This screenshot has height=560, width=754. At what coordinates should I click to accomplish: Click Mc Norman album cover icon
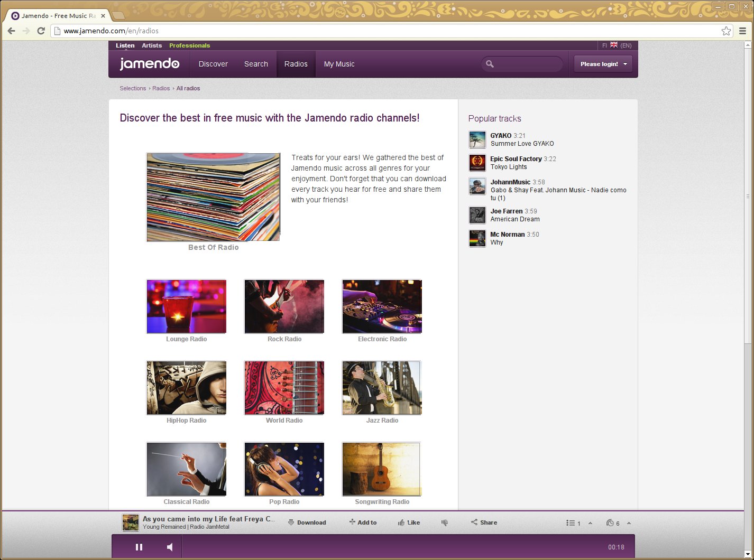coord(477,238)
